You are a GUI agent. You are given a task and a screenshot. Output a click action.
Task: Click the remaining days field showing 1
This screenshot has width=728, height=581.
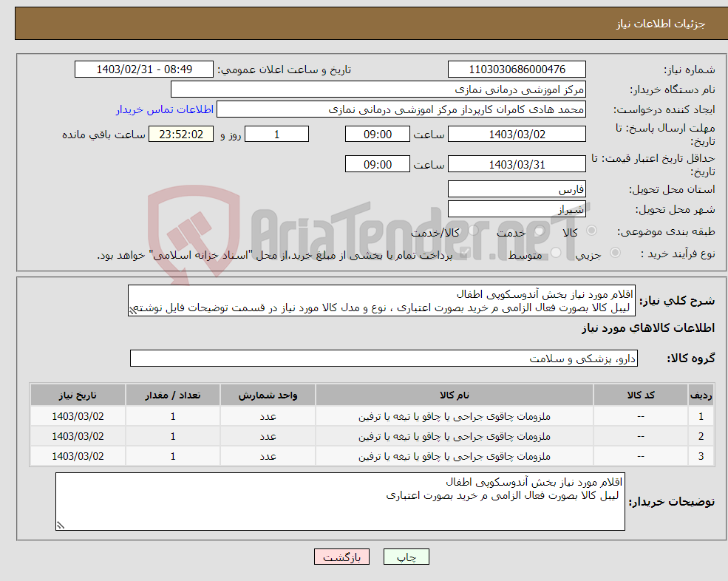(276, 135)
